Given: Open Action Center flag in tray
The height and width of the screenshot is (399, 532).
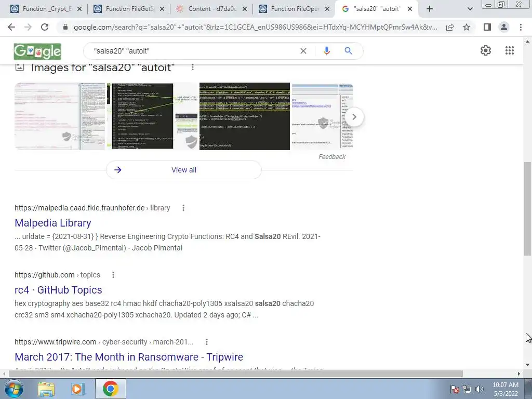Looking at the screenshot, I should pyautogui.click(x=455, y=389).
